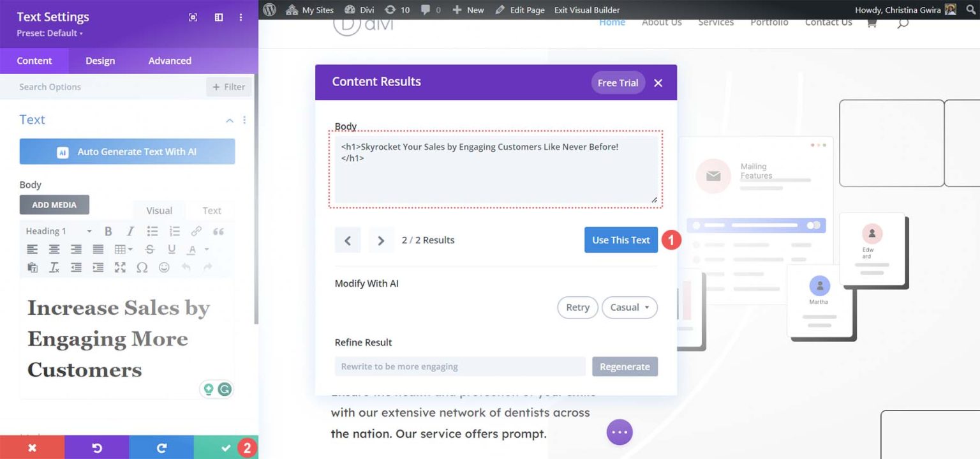Open the Heading 1 style dropdown

[57, 231]
